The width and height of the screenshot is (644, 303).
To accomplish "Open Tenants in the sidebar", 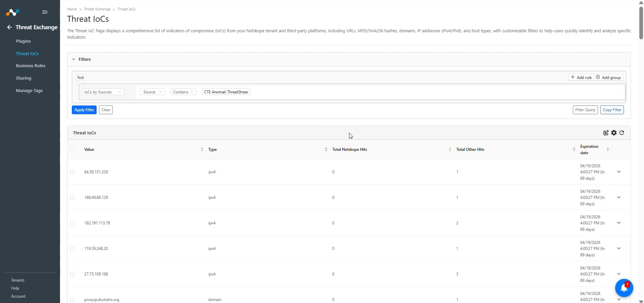I will (x=18, y=280).
